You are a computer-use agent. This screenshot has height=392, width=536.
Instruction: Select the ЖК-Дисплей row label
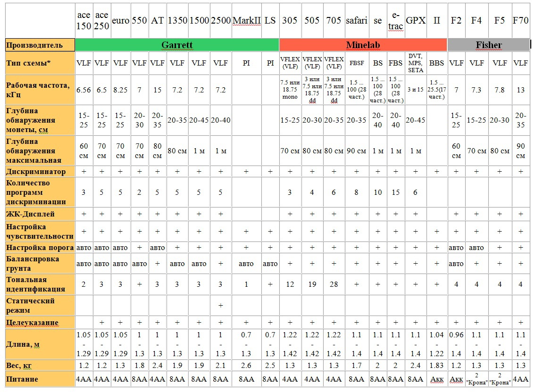click(x=30, y=214)
